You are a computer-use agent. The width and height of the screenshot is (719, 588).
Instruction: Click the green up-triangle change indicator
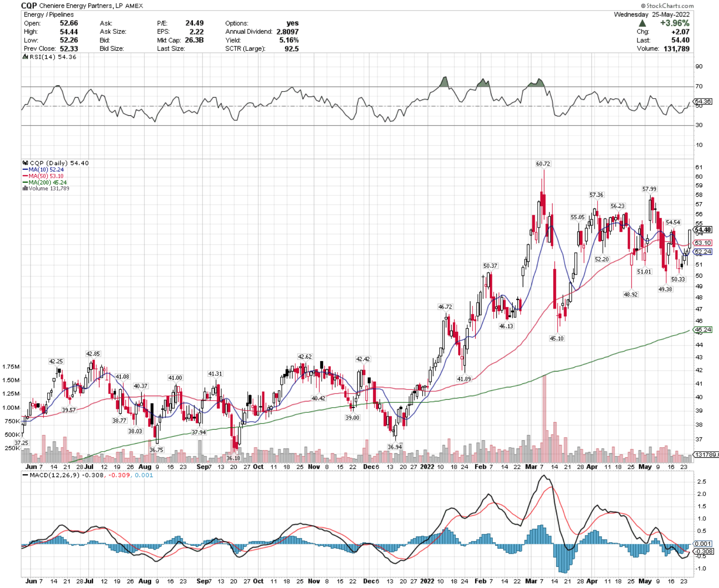[x=642, y=23]
